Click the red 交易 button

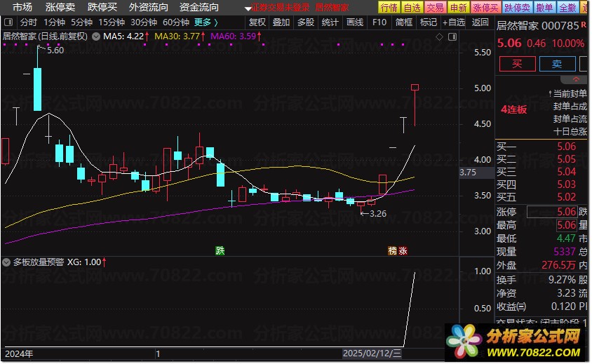(x=436, y=8)
